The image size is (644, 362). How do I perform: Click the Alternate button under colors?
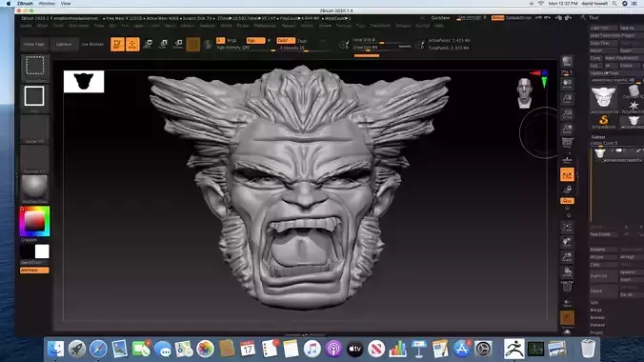[x=34, y=271]
